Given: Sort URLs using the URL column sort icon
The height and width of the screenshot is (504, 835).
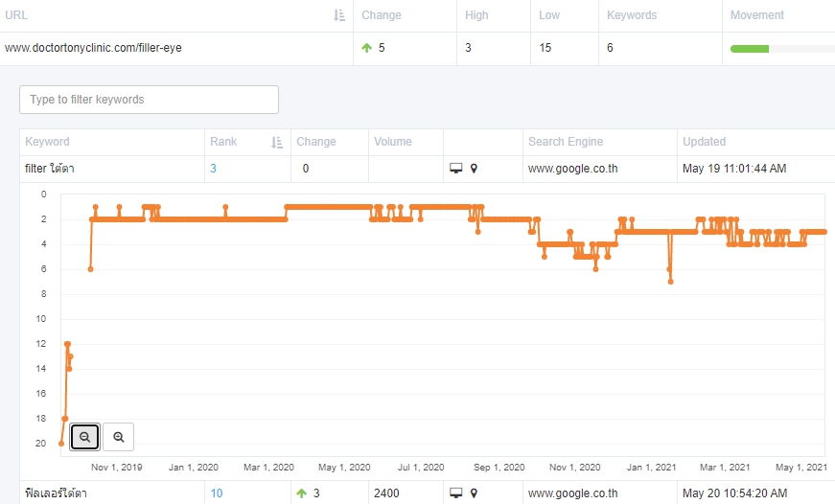Looking at the screenshot, I should [339, 15].
